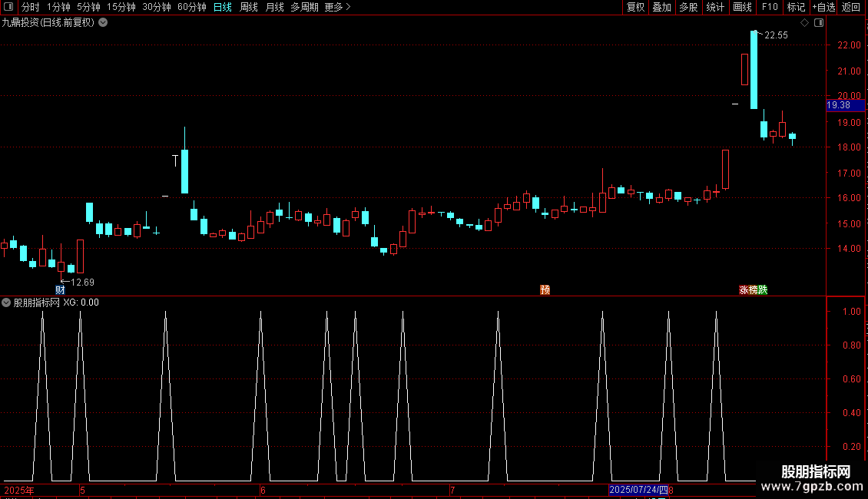Click the 22.00 price axis label
868x499 pixels.
tap(849, 45)
